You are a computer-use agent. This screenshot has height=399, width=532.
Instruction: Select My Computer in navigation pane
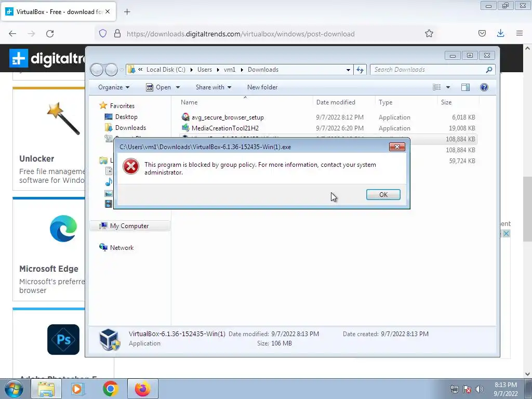point(129,226)
